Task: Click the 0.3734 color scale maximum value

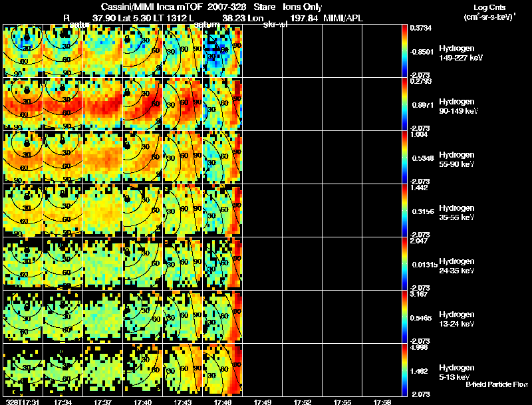Action: click(421, 28)
